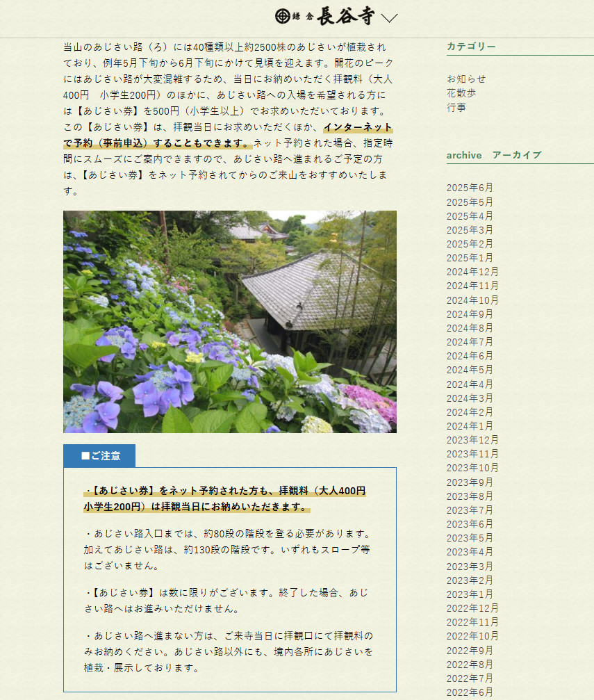
Task: Click highlighted text インターネットで予約（事前申込）
Action: point(228,136)
